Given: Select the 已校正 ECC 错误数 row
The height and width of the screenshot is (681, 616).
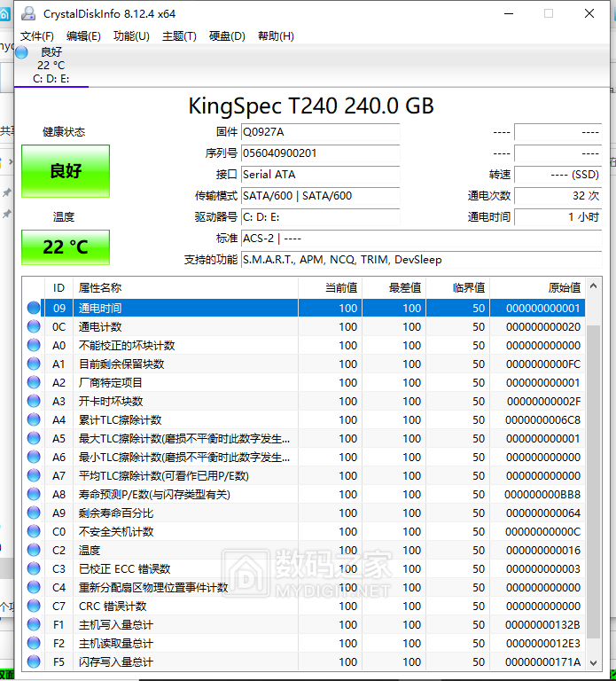Looking at the screenshot, I should tap(304, 568).
